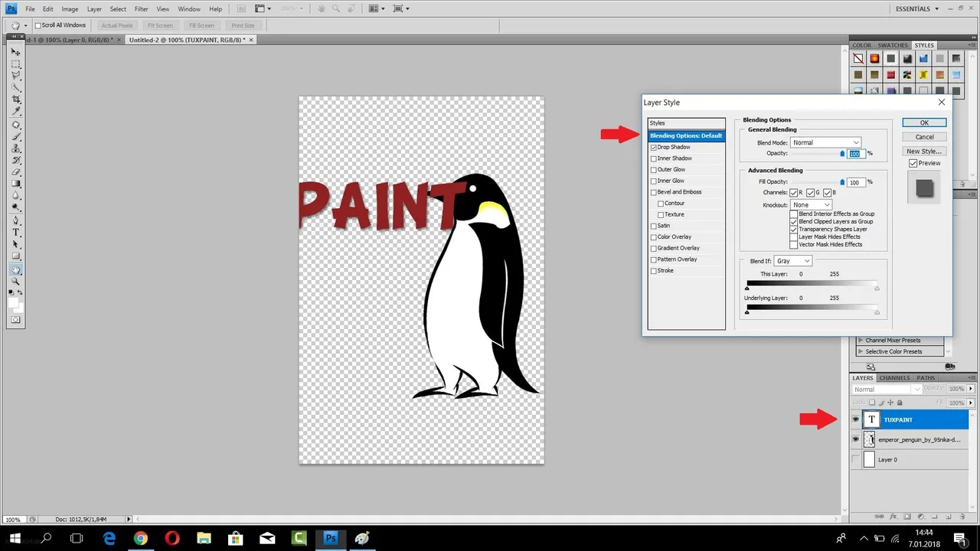Open the Knockout dropdown

coord(812,205)
